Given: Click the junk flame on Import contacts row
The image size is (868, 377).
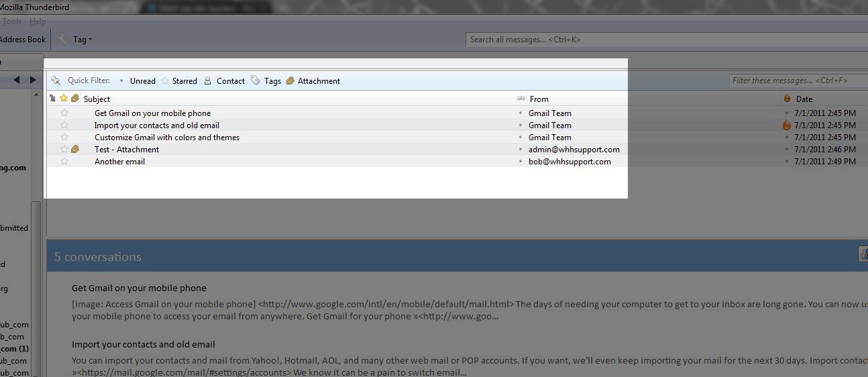Looking at the screenshot, I should (787, 125).
